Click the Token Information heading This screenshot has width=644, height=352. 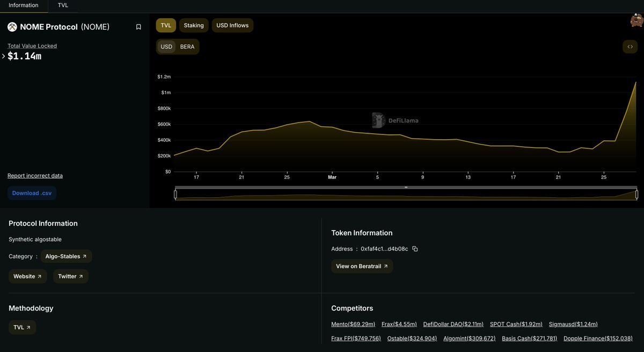pyautogui.click(x=362, y=233)
